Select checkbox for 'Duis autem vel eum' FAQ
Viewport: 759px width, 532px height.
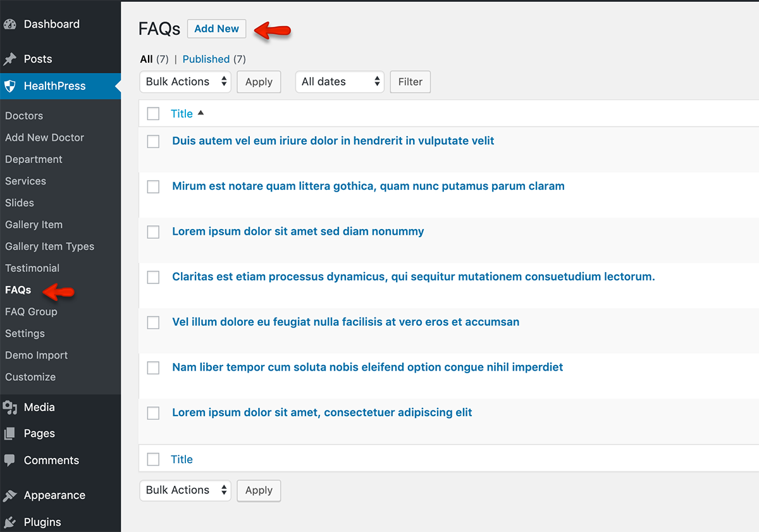pos(153,142)
